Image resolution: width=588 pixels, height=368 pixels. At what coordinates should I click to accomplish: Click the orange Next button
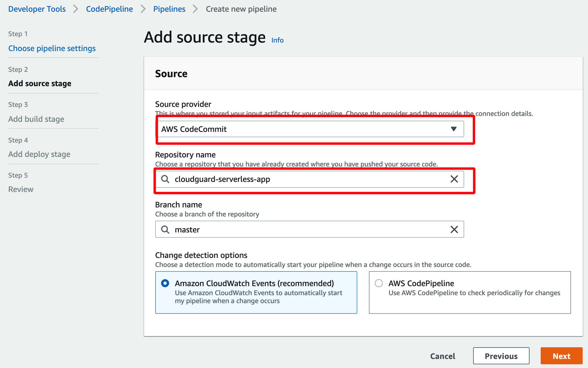[561, 356]
